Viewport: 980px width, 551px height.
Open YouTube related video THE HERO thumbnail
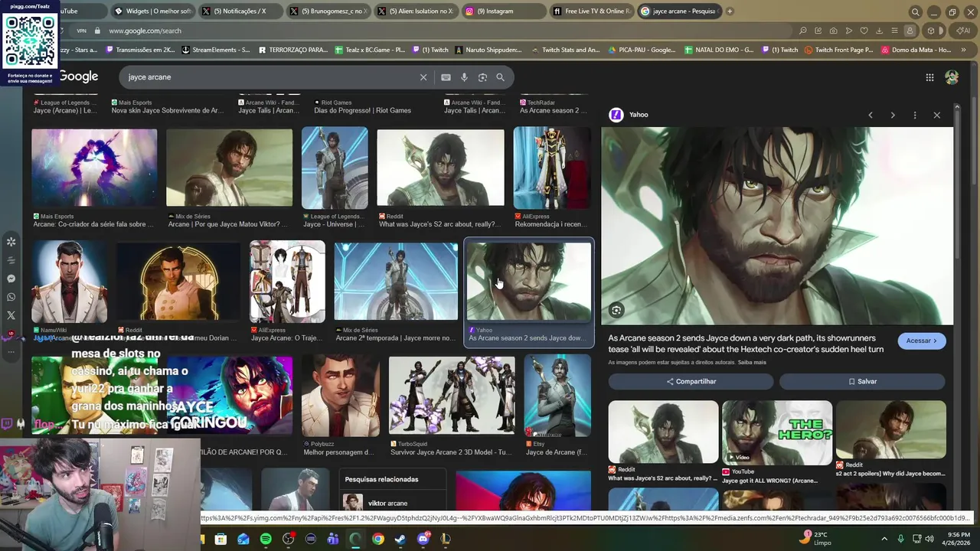tap(776, 432)
